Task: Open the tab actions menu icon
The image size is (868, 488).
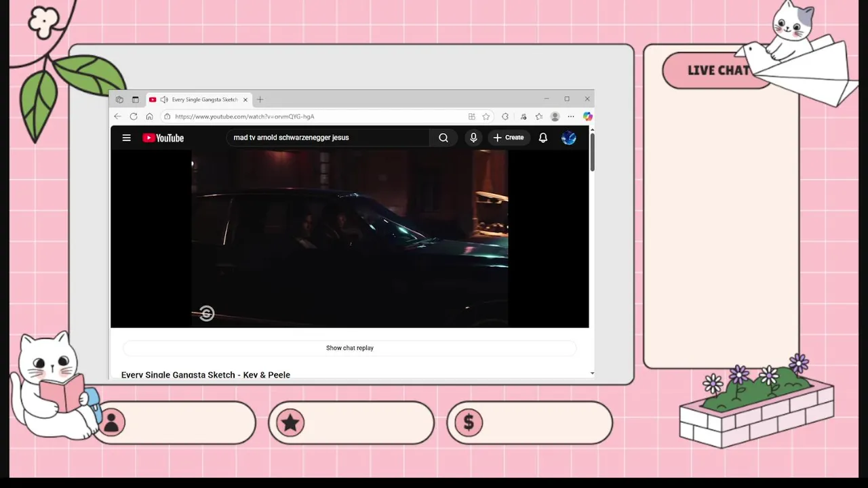Action: click(135, 100)
